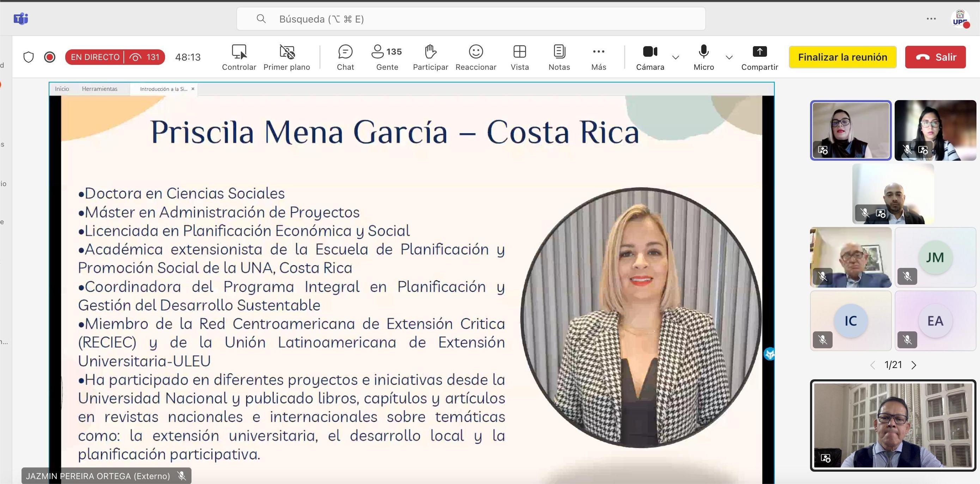
Task: Click the blue bird icon on slide edge
Action: 769,354
